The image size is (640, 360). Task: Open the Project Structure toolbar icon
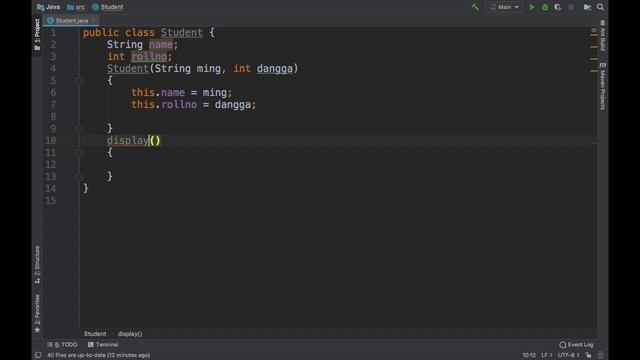click(x=587, y=7)
